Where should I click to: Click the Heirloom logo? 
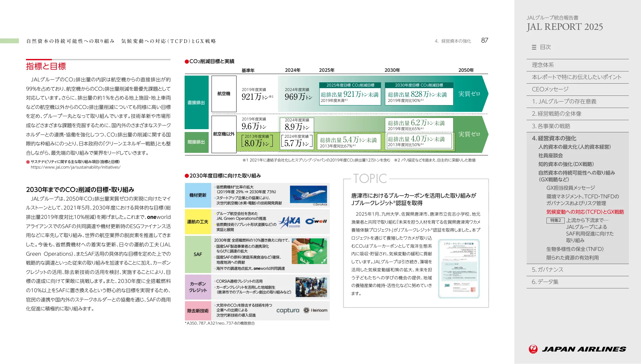[x=315, y=310]
